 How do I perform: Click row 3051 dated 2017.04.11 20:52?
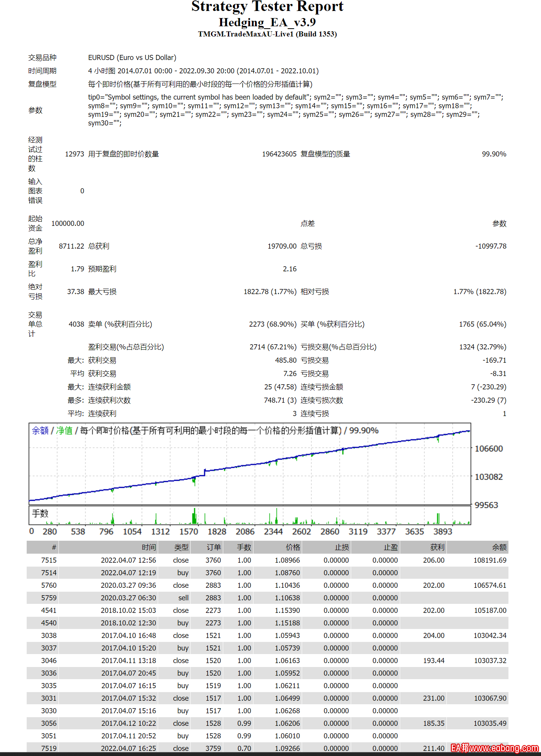[x=268, y=736]
